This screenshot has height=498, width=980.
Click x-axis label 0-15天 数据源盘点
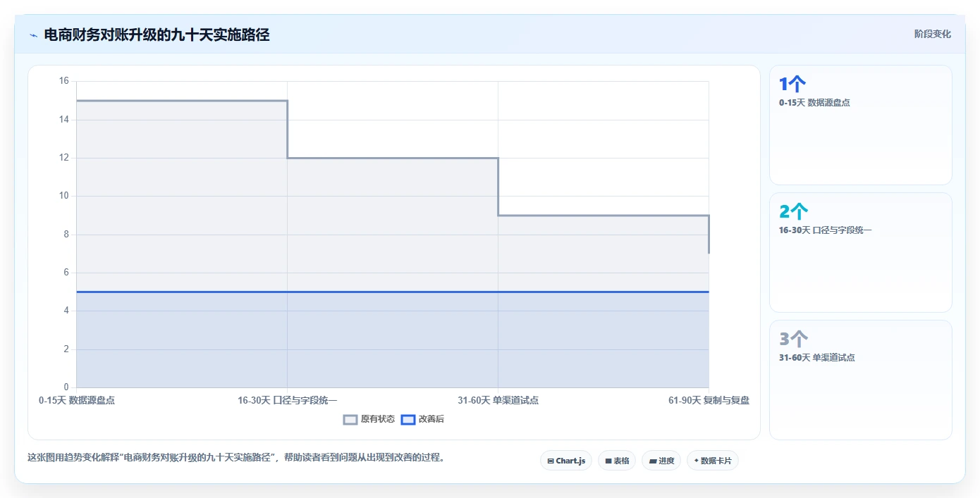77,400
